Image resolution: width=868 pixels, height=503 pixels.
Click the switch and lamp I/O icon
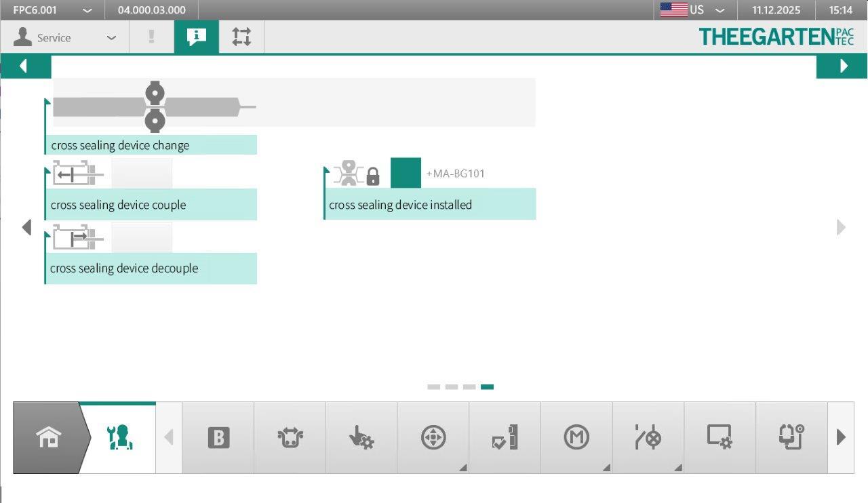(x=648, y=438)
